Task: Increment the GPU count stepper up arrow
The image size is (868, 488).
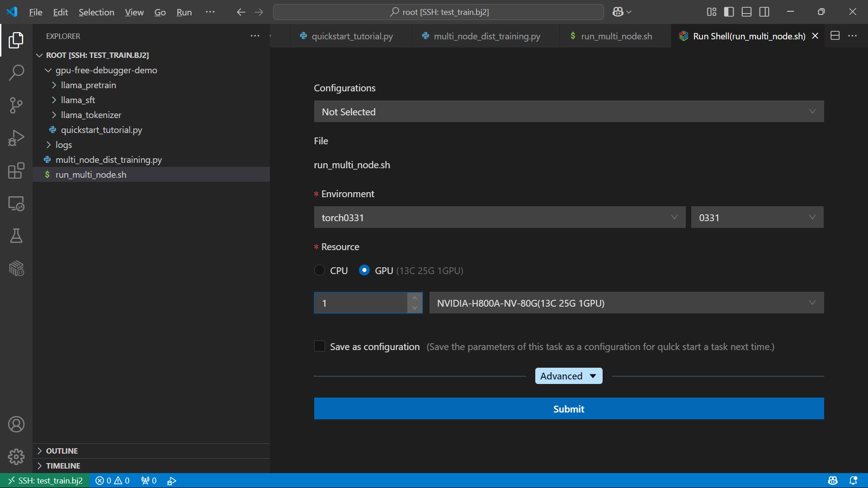Action: point(415,298)
